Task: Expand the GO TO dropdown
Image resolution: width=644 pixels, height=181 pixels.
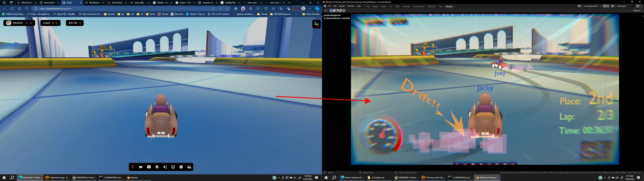Action: (x=75, y=23)
